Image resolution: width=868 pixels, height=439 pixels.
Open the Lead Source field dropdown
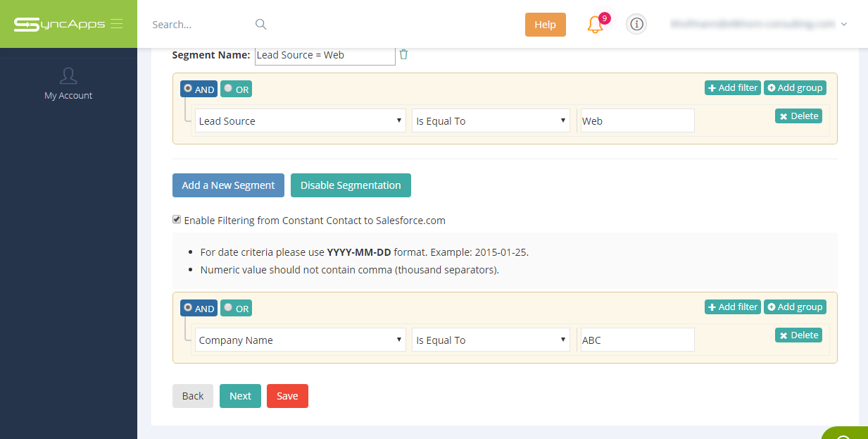[x=301, y=120]
